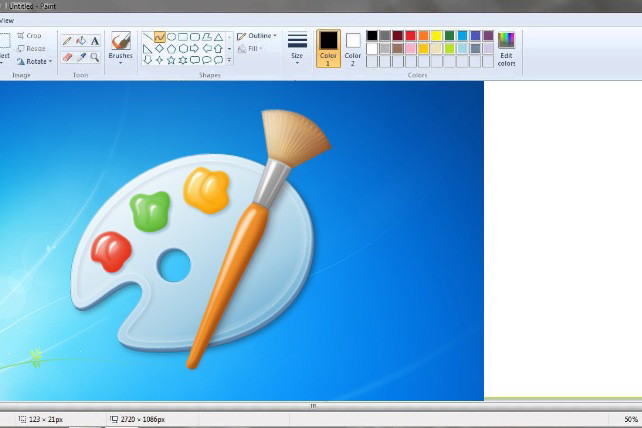Choose the Line shape

pyautogui.click(x=147, y=37)
